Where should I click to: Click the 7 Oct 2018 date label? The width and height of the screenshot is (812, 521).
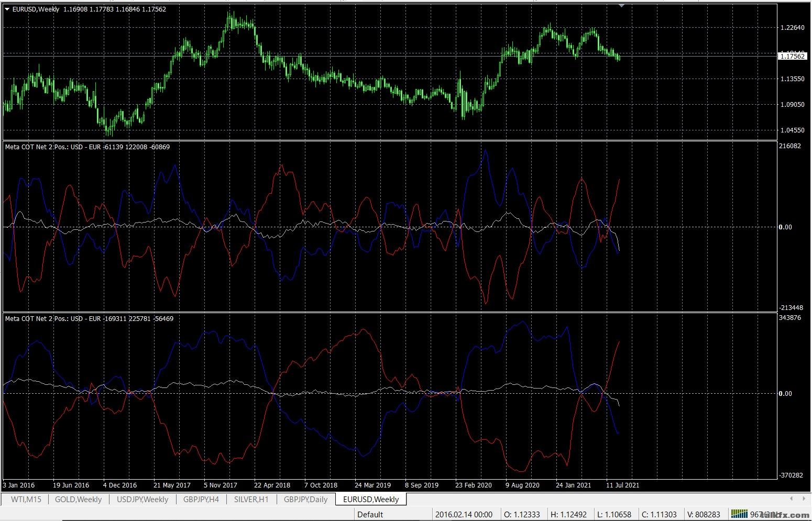click(x=321, y=485)
